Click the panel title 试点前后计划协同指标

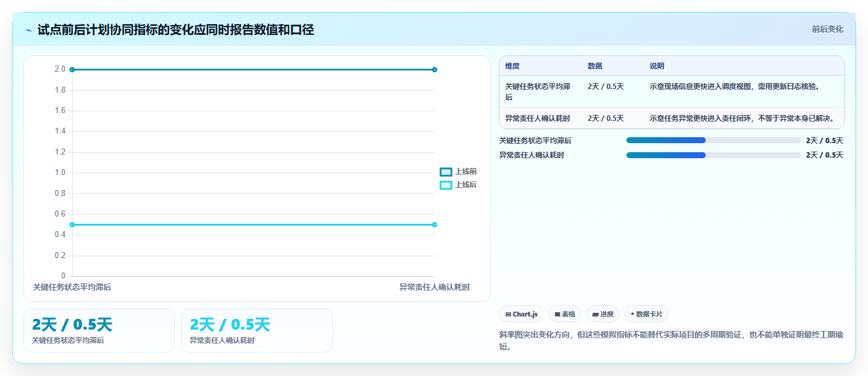coord(176,29)
